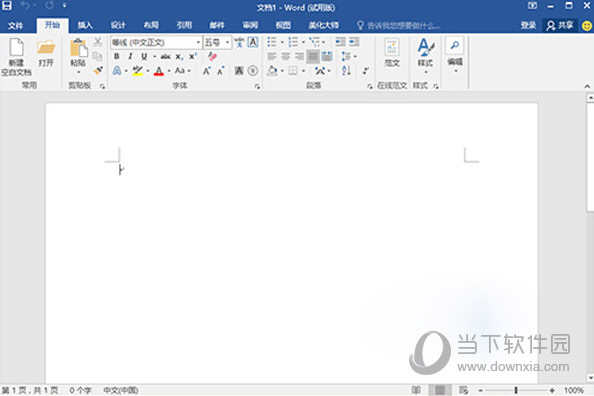594x396 pixels.
Task: Switch to the 引用 (References) tab
Action: point(184,25)
